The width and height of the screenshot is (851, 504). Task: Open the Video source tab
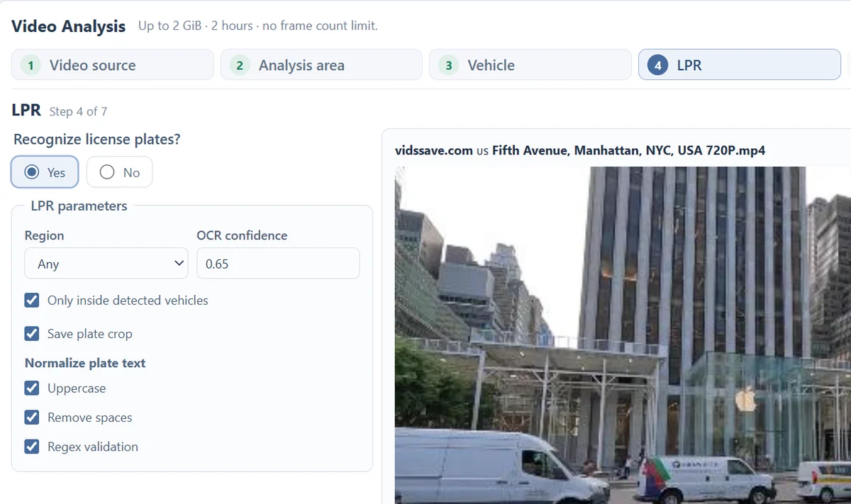(113, 65)
